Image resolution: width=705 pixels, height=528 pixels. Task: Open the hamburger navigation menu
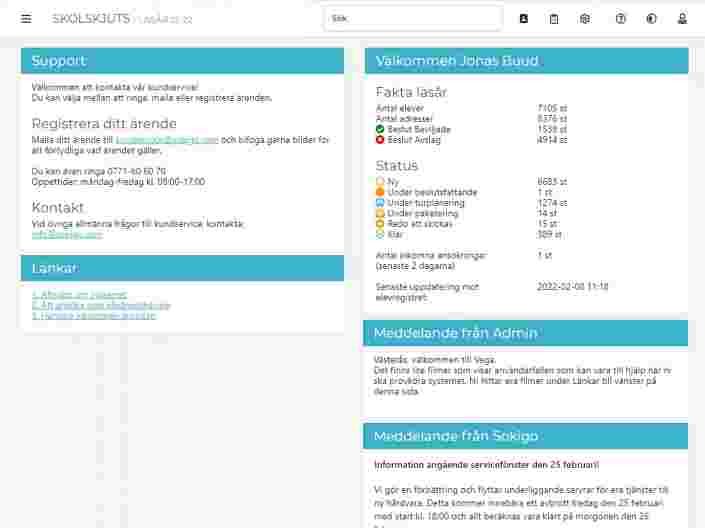click(x=26, y=18)
